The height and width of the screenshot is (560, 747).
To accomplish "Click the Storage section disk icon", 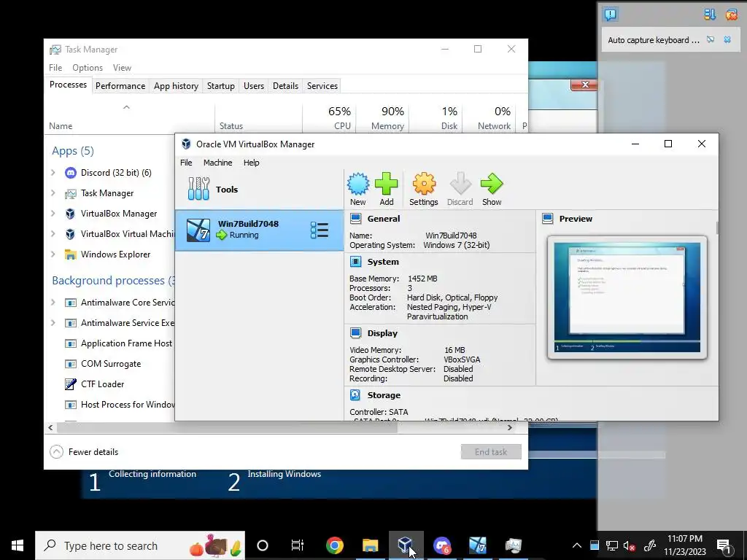I will click(355, 394).
